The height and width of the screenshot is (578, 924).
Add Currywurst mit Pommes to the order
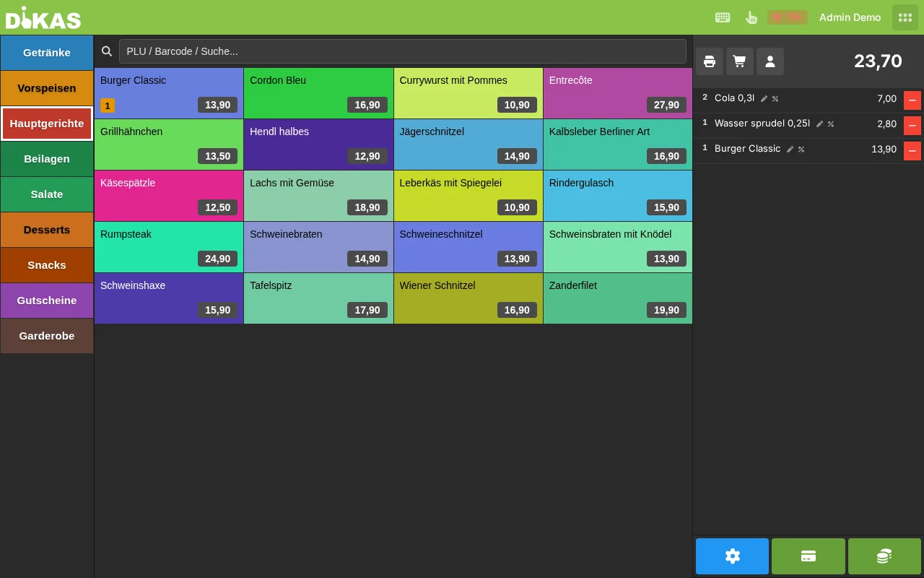click(468, 93)
